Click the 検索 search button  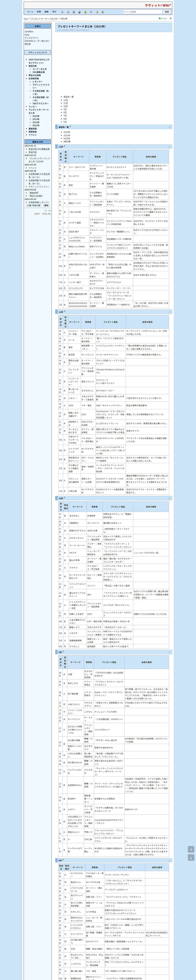(x=167, y=12)
